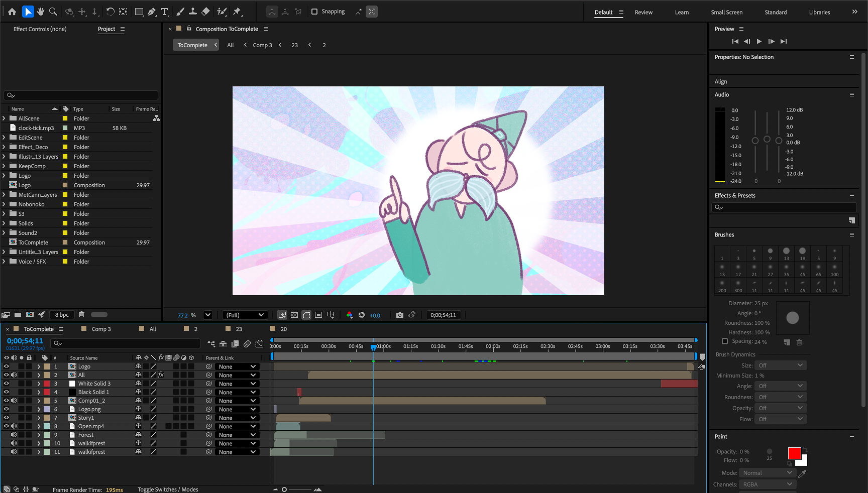Image resolution: width=868 pixels, height=493 pixels.
Task: Select the Type tool
Action: [x=164, y=12]
